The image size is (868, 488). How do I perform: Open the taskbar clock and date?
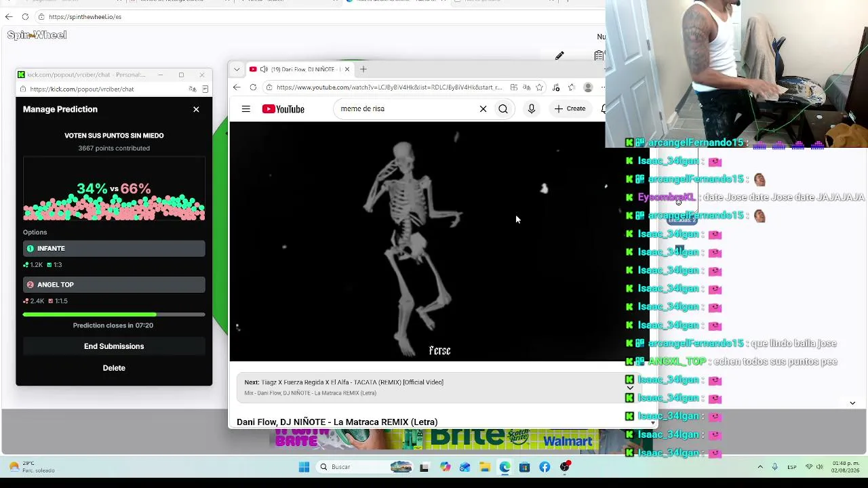pos(846,467)
